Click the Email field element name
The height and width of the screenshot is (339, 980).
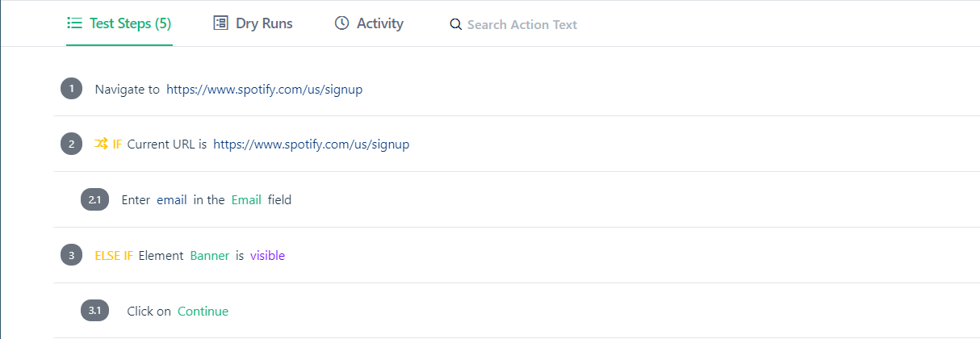click(246, 199)
